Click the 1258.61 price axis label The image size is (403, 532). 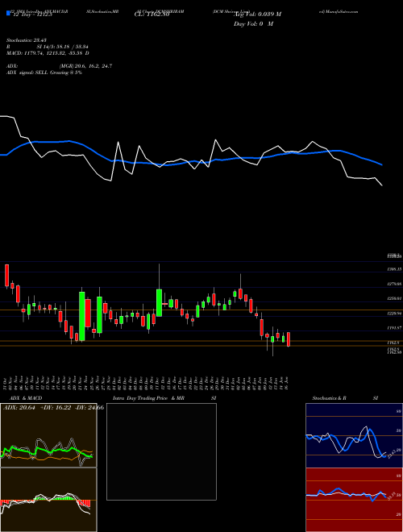pos(394,298)
